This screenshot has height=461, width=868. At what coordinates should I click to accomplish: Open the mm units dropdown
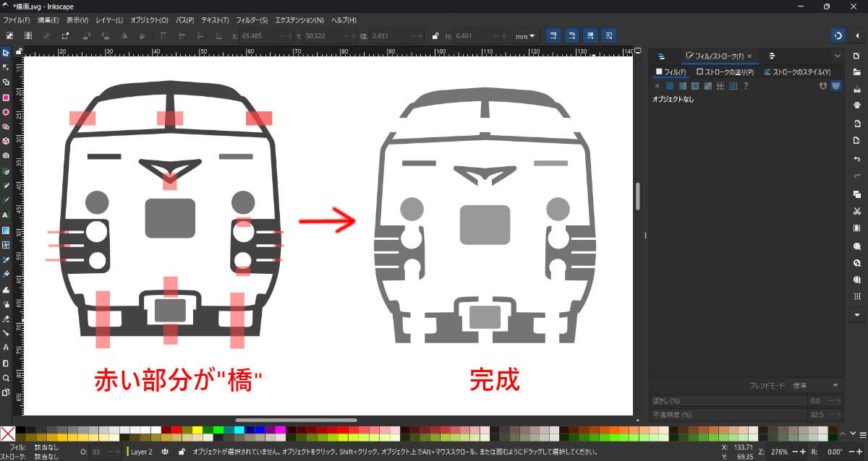[524, 35]
